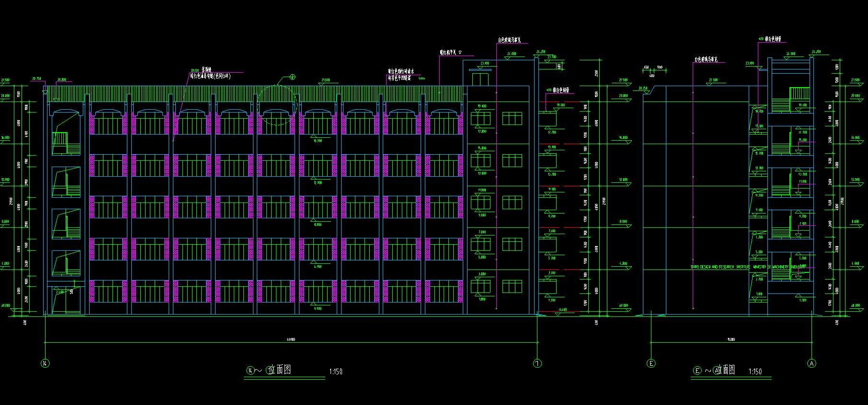
Task: Select the rooftop door on the stair tower
Action: click(480, 79)
